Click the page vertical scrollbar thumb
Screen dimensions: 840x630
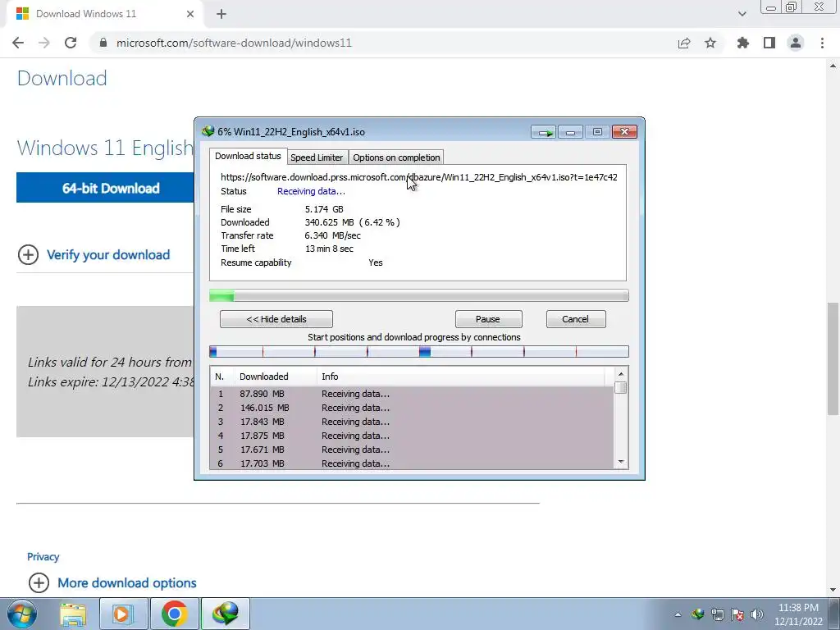[x=833, y=358]
